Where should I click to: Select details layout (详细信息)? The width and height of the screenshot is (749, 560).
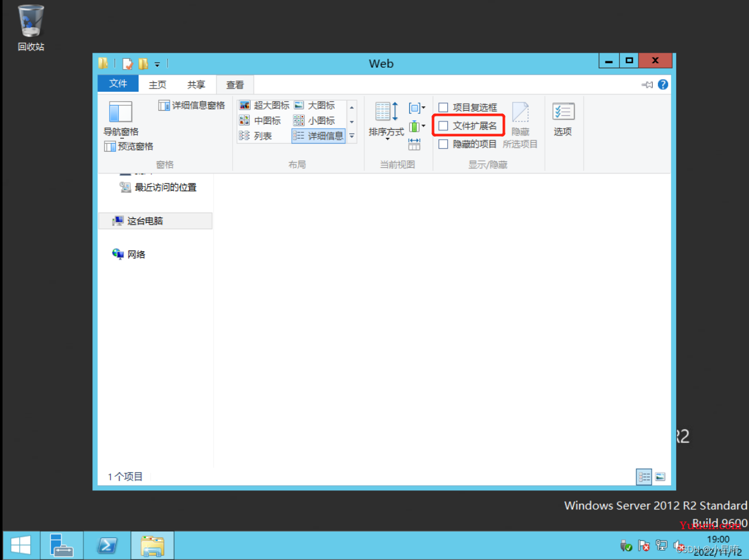tap(318, 135)
